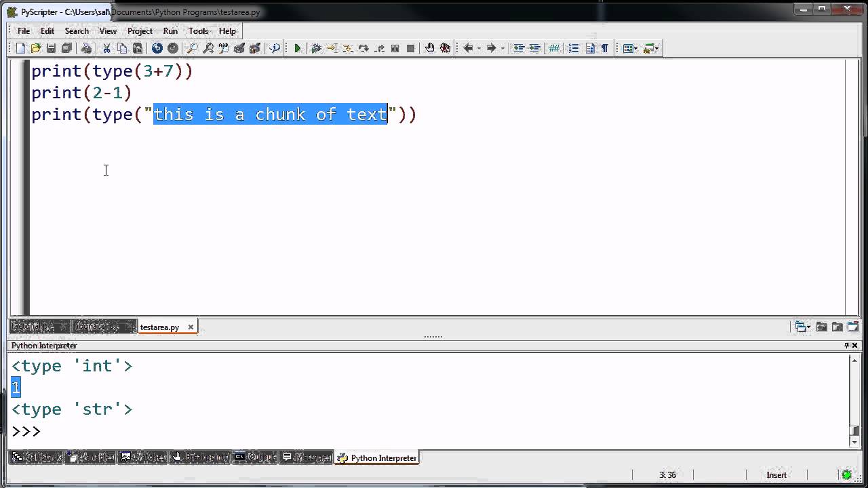Switch to the Variables panel tab
The image size is (868, 488).
[x=91, y=457]
